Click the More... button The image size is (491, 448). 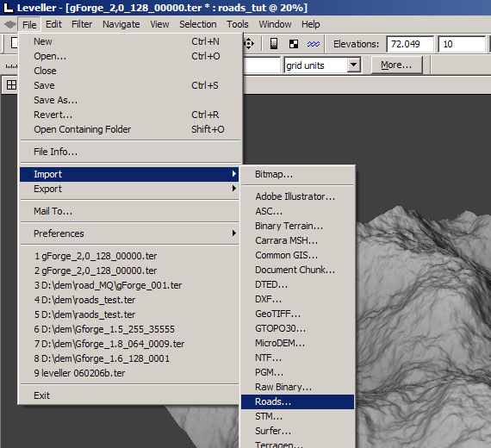pos(396,65)
